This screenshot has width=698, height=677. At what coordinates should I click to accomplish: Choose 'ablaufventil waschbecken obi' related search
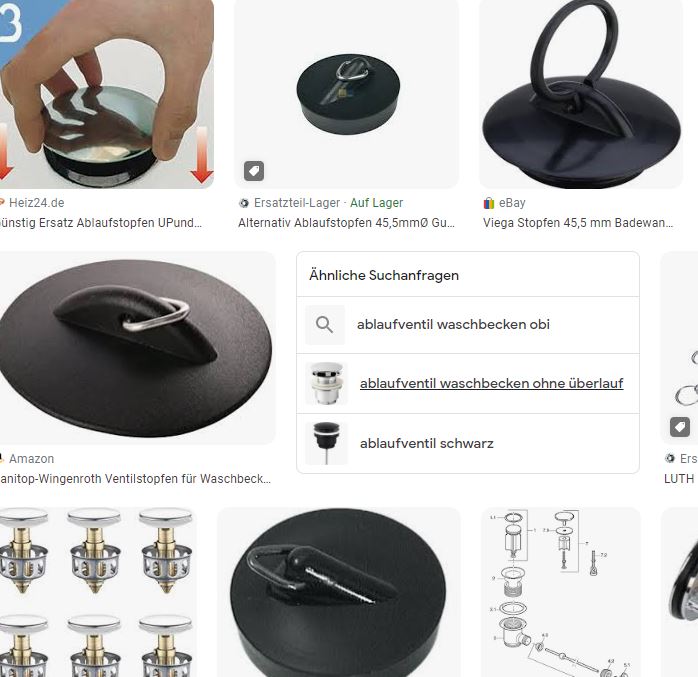click(453, 324)
